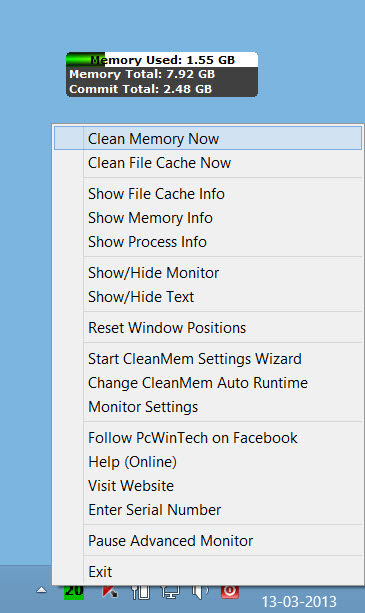
Task: Open the power/battery tray icon
Action: [140, 592]
